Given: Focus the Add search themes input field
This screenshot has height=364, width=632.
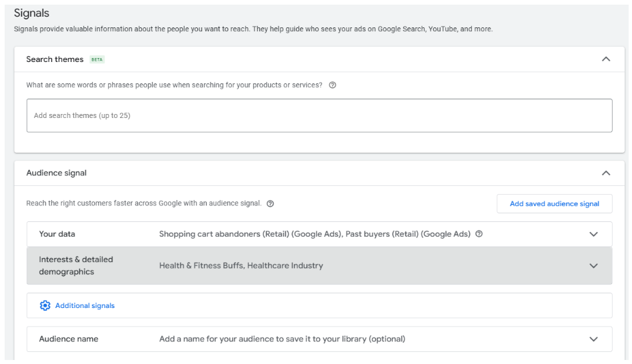Looking at the screenshot, I should point(319,115).
